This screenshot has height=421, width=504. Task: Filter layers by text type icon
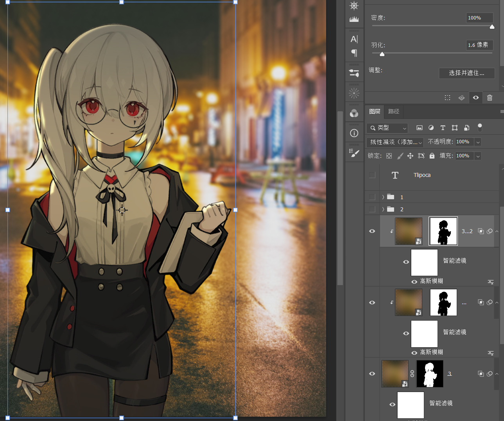(x=443, y=128)
